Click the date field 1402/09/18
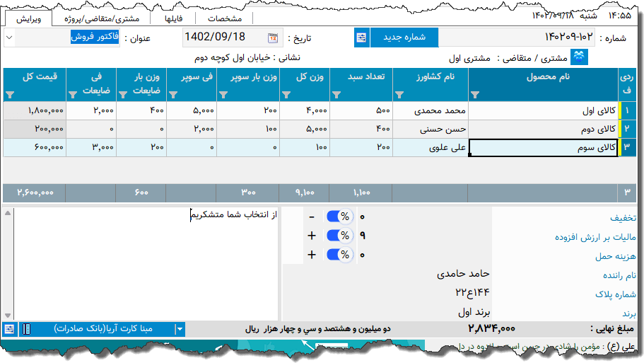This screenshot has height=363, width=644. coord(233,38)
